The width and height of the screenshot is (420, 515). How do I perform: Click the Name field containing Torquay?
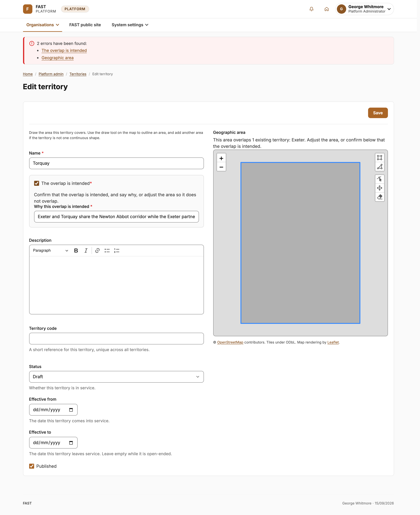point(116,163)
